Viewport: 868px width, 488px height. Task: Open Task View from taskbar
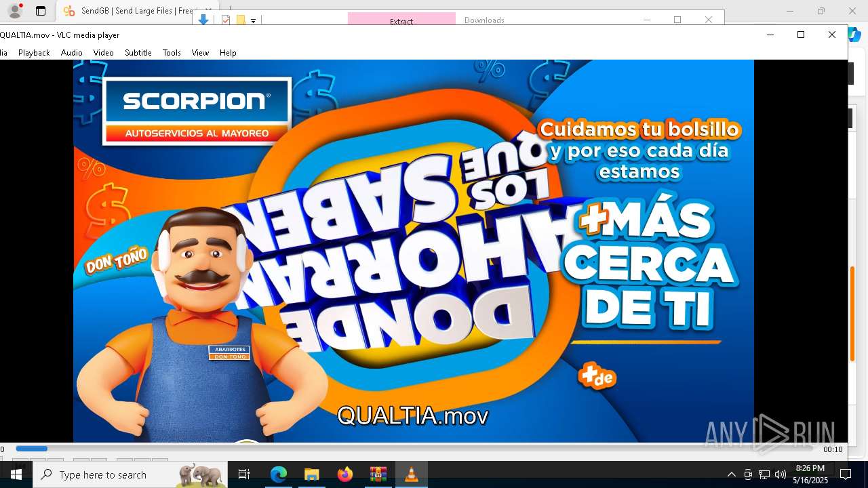tap(245, 474)
